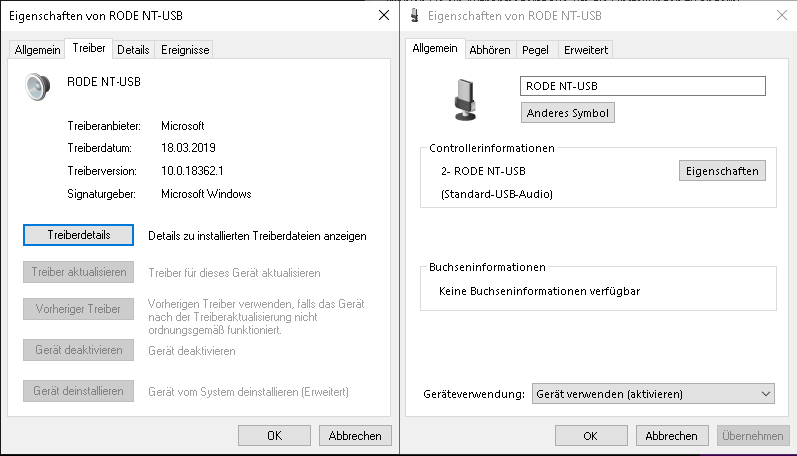This screenshot has width=797, height=456.
Task: Click the small microphone icon in right title bar
Action: (415, 16)
